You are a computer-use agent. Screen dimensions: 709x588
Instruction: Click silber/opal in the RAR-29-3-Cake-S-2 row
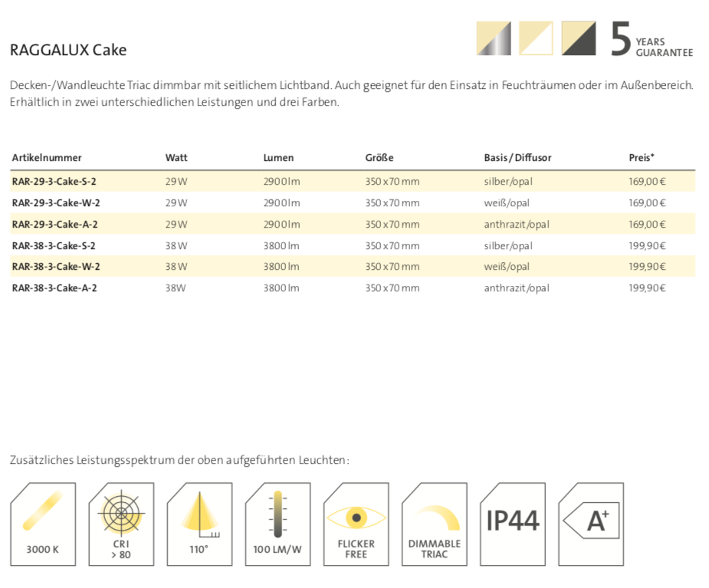pos(508,182)
